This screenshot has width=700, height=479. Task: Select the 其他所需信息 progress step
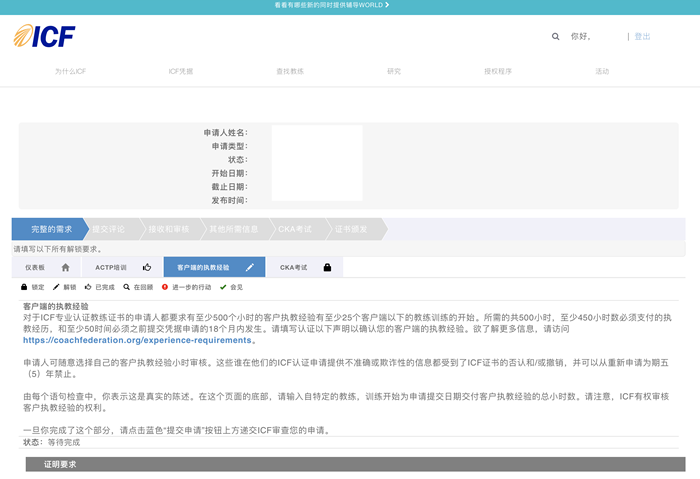[x=233, y=229]
